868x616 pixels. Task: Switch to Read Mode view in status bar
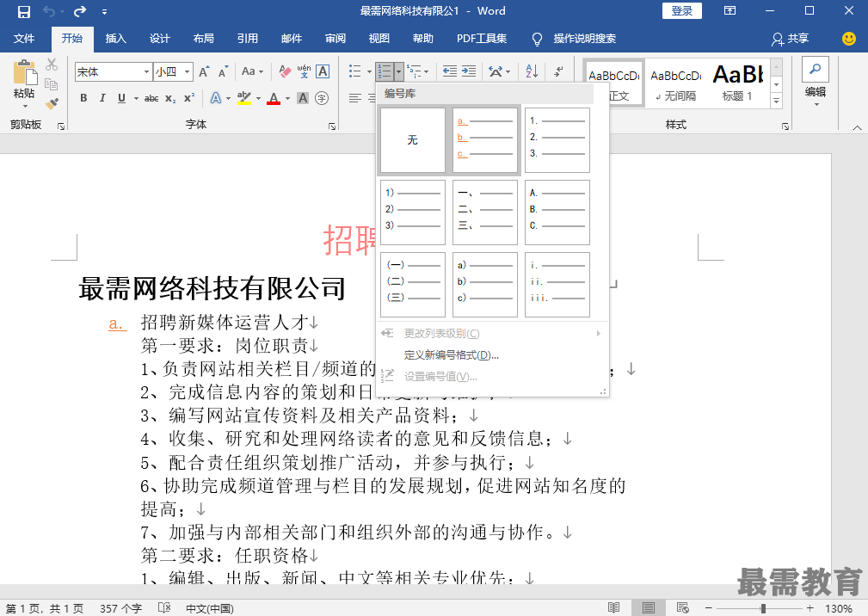coord(614,607)
